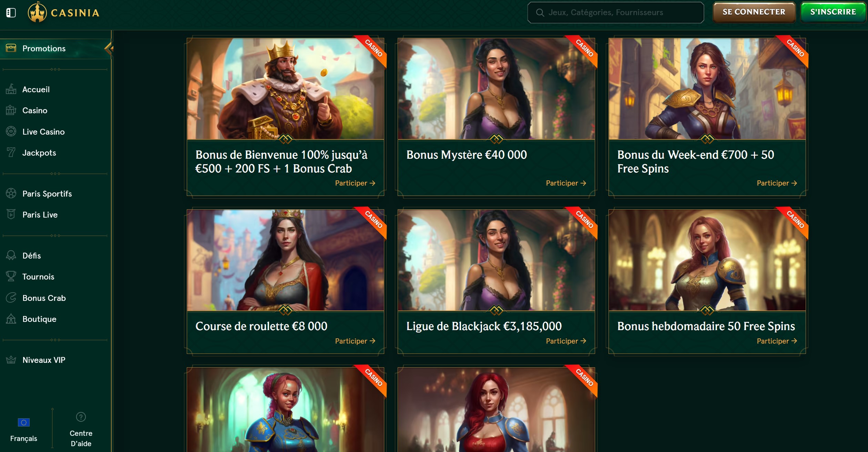The width and height of the screenshot is (868, 452).
Task: Click the Paris Sportifs soccer ball icon
Action: 11,193
